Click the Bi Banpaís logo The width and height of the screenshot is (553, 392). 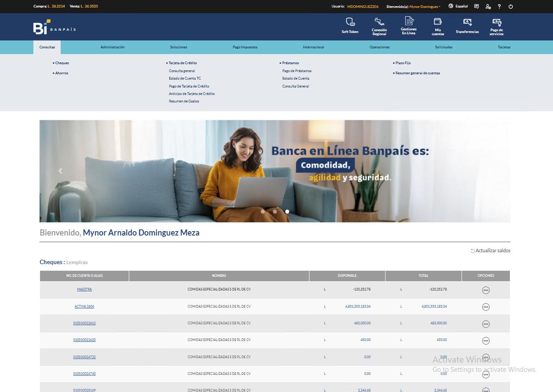pos(55,27)
